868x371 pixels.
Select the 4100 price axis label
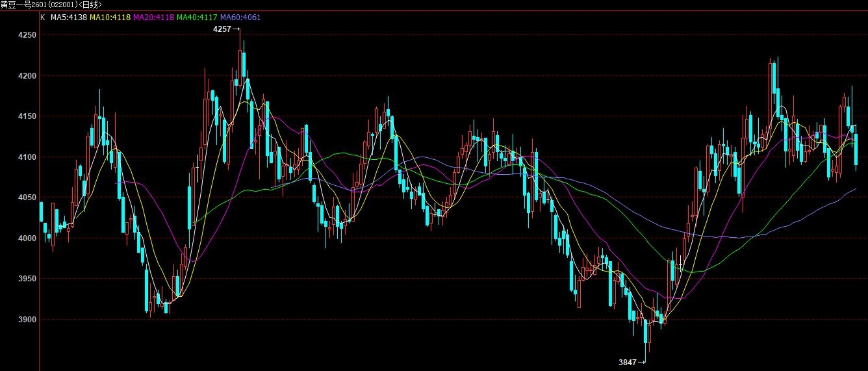point(27,157)
